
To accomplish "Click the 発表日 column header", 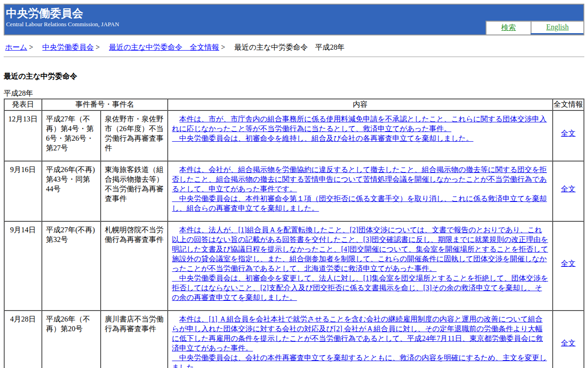I will [23, 104].
